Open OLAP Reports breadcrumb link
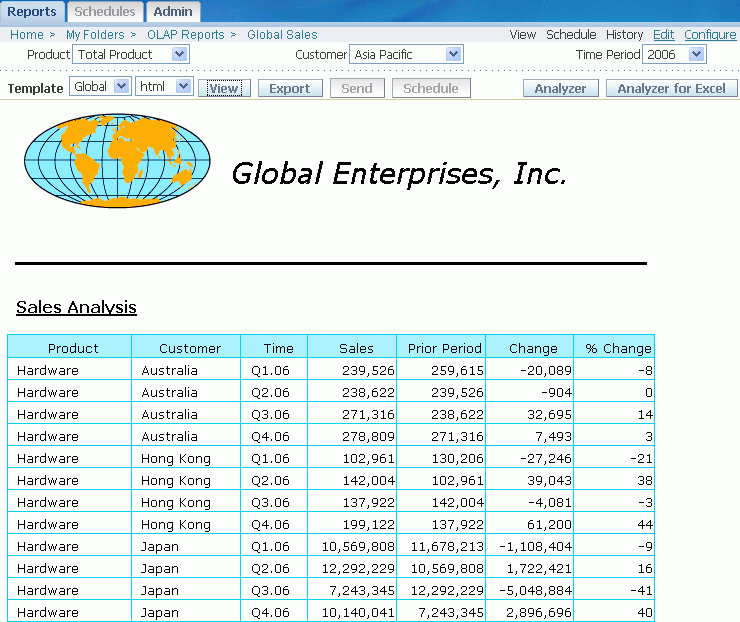The height and width of the screenshot is (622, 740). 185,34
